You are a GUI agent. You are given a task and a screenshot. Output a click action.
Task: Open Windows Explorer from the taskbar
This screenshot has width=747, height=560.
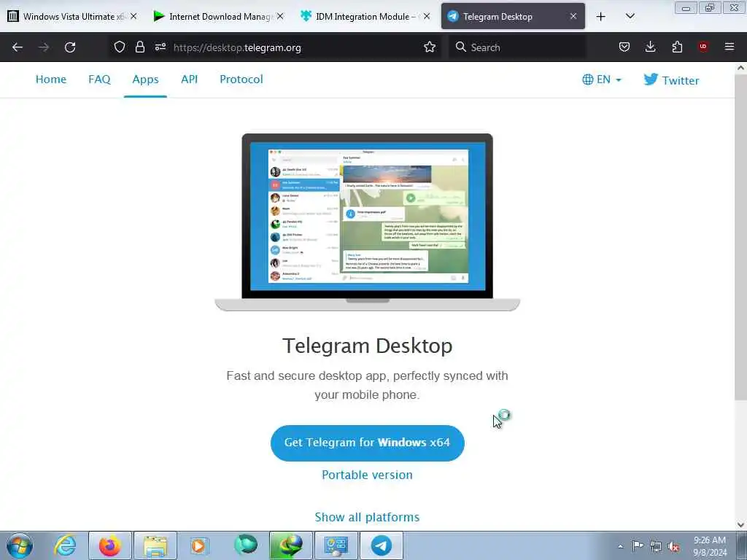(155, 545)
